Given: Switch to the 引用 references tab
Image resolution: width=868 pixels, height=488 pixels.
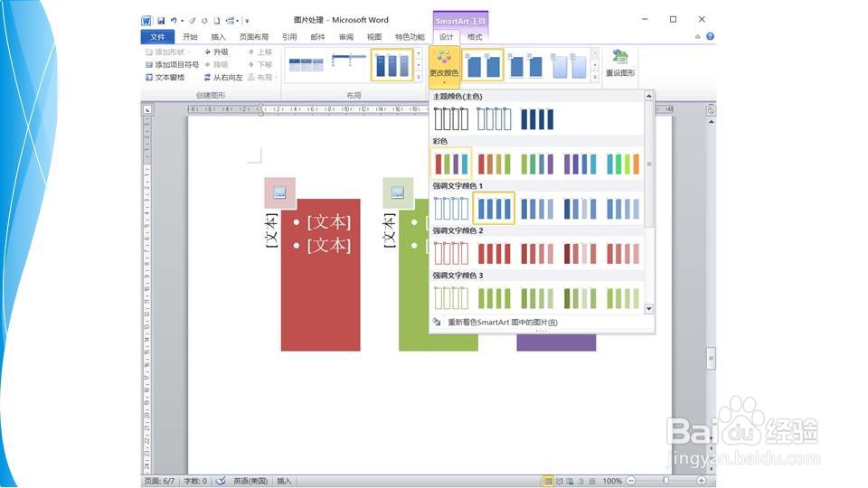Looking at the screenshot, I should 289,36.
